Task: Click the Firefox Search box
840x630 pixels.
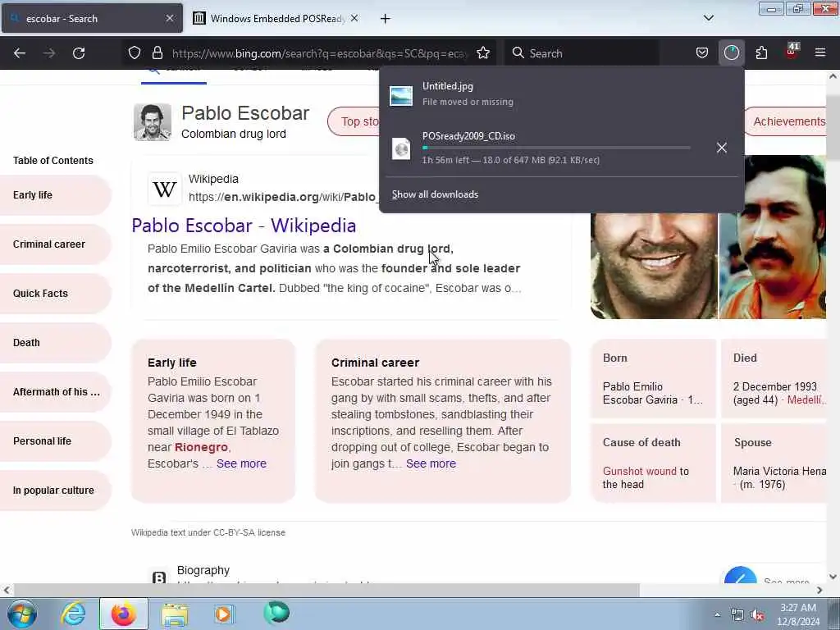Action: (x=582, y=53)
